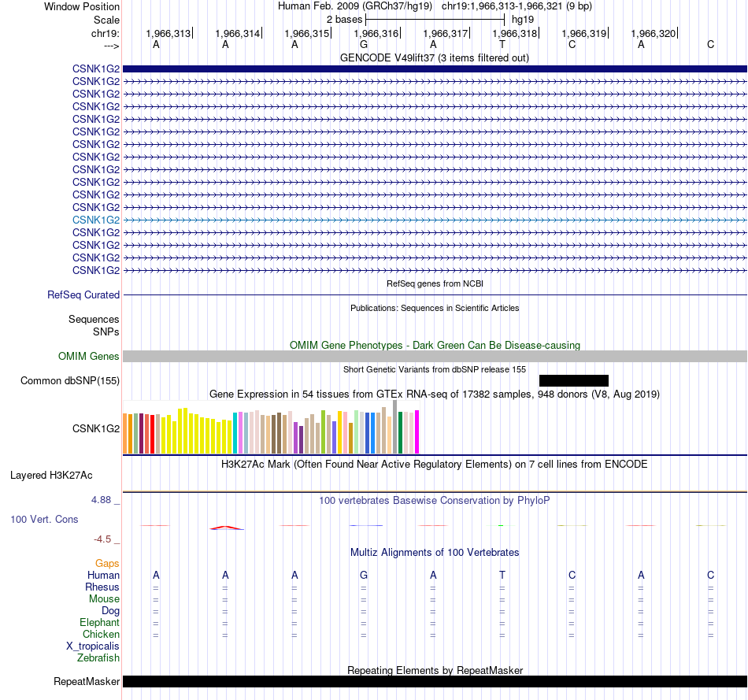The image size is (748, 700).
Task: Click the -4.5 PhyloP lower axis value
Action: [102, 539]
